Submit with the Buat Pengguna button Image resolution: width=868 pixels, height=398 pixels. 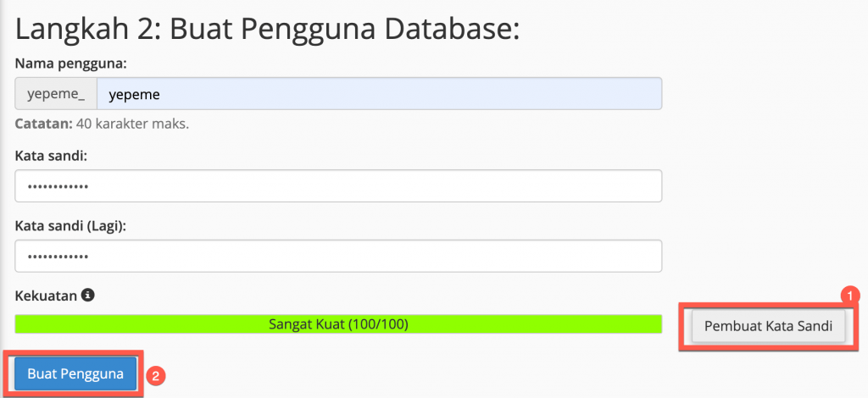(x=75, y=373)
